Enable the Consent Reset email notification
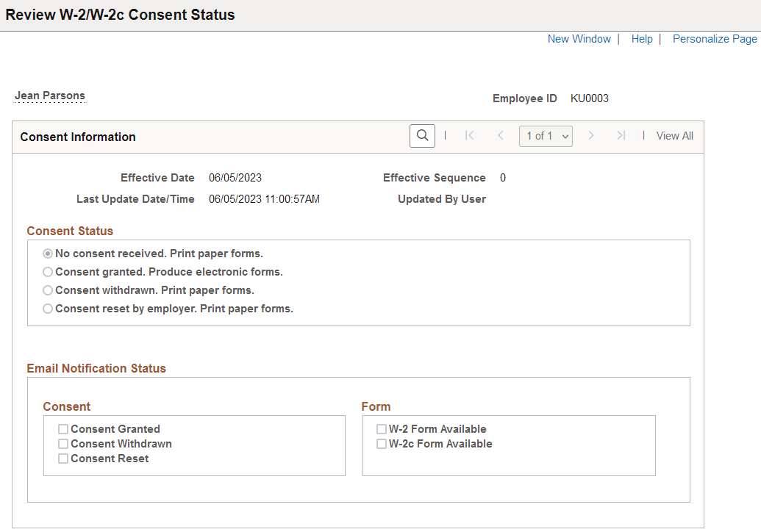The width and height of the screenshot is (761, 532). tap(63, 458)
